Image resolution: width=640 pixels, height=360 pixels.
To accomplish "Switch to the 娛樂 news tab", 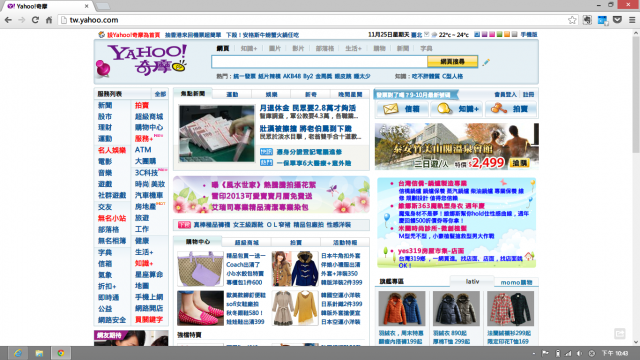I will (x=271, y=94).
